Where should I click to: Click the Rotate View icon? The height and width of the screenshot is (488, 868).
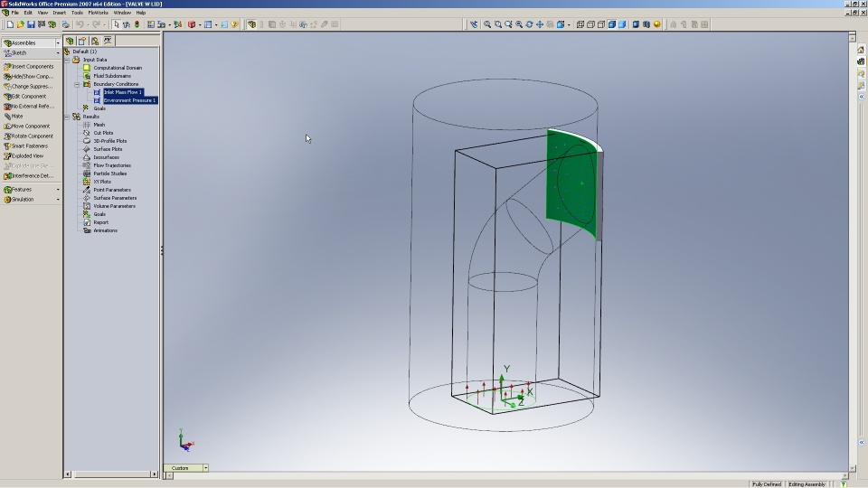pos(529,24)
